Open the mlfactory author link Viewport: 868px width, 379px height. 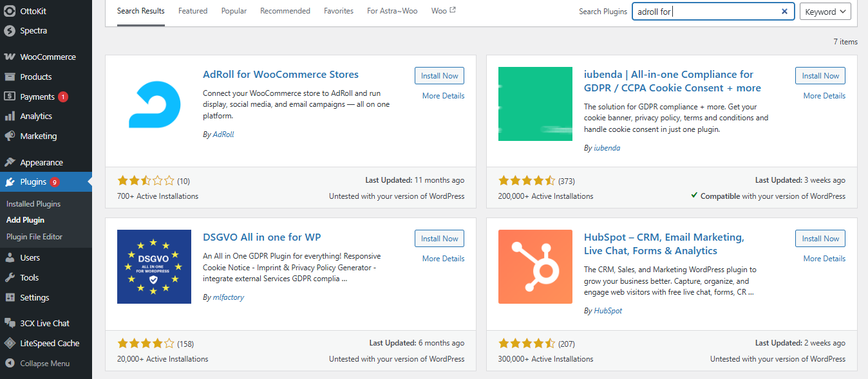coord(228,297)
